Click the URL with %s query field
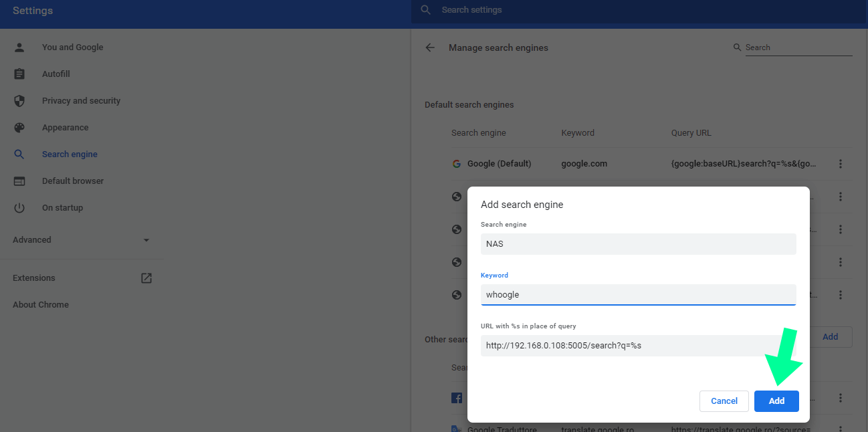The height and width of the screenshot is (432, 868). [x=638, y=345]
